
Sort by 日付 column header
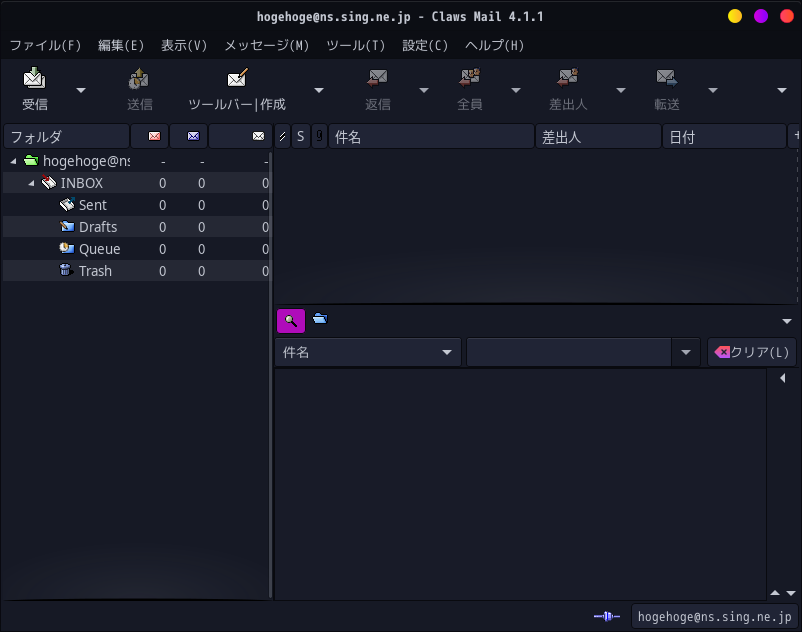point(724,137)
